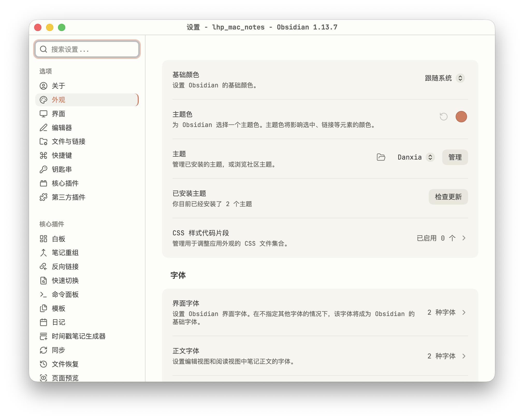Click the 白板 canvas grid icon

pos(43,239)
